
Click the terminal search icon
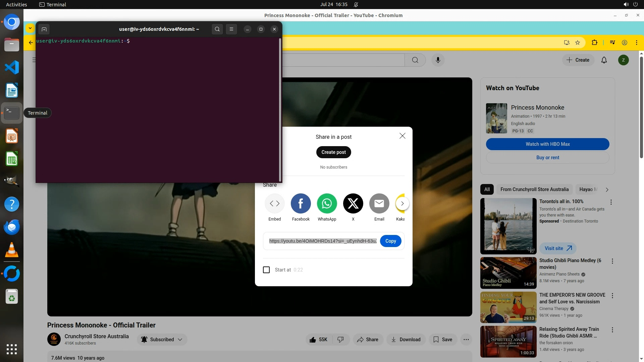[x=217, y=29]
